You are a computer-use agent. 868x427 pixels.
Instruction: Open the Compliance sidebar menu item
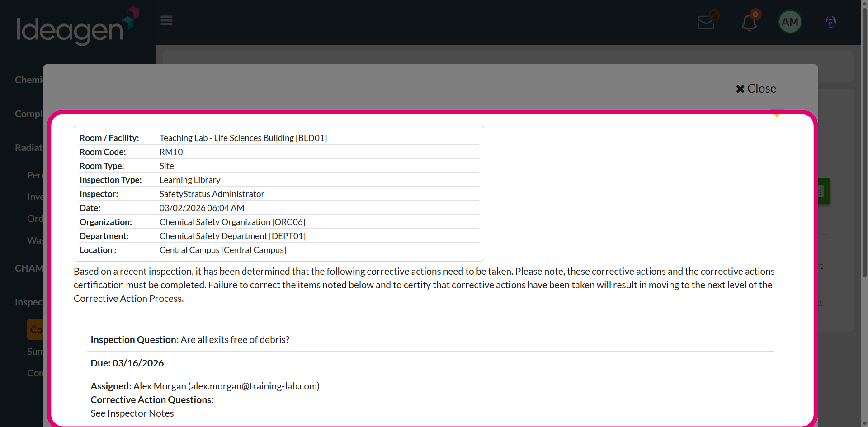(28, 114)
